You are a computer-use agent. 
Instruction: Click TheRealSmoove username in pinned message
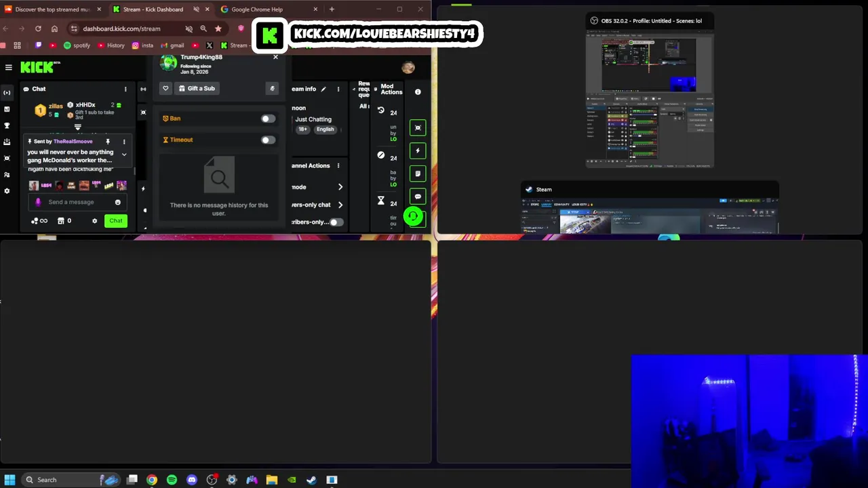73,142
